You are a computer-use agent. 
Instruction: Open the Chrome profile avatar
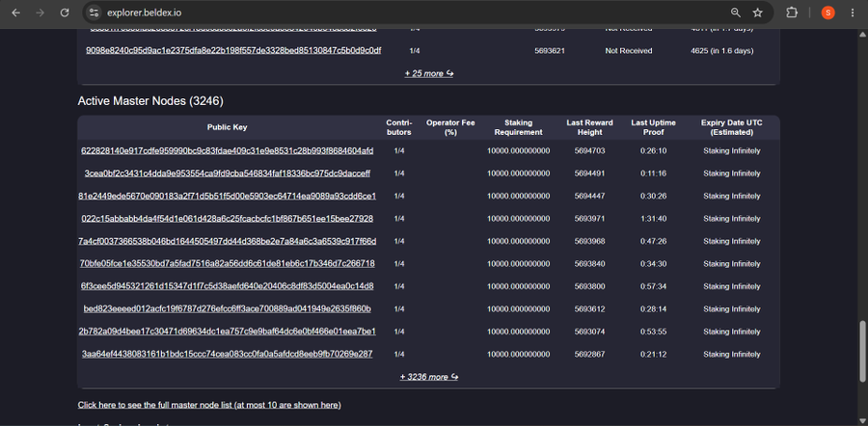point(828,13)
